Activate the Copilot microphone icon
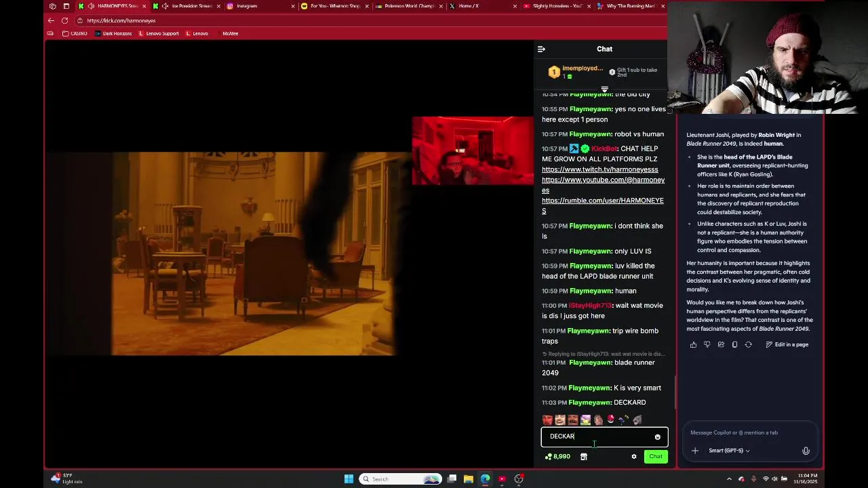 pyautogui.click(x=806, y=451)
